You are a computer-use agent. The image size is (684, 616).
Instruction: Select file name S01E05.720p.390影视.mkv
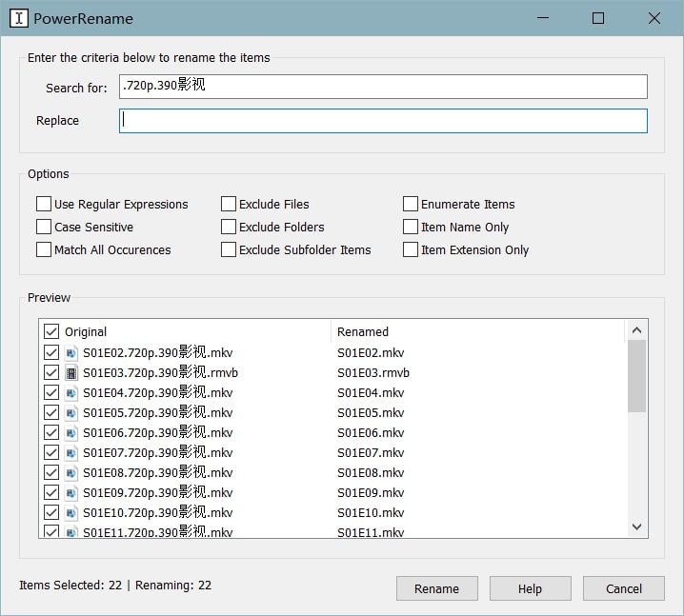(x=158, y=412)
